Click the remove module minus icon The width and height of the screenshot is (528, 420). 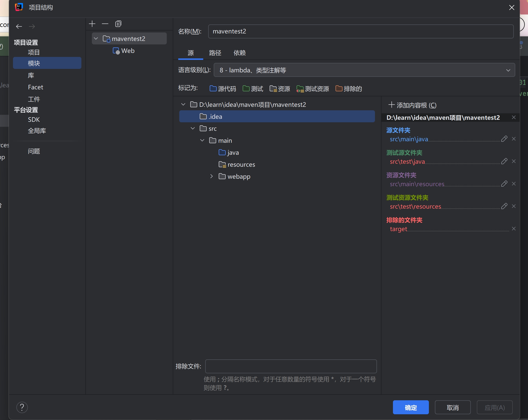pos(105,24)
